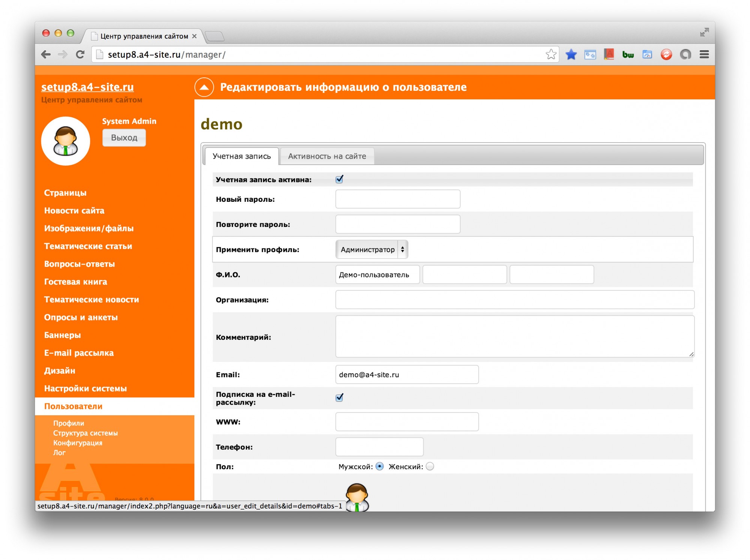Select the Мужской radio button
This screenshot has height=560, width=750.
(x=379, y=466)
